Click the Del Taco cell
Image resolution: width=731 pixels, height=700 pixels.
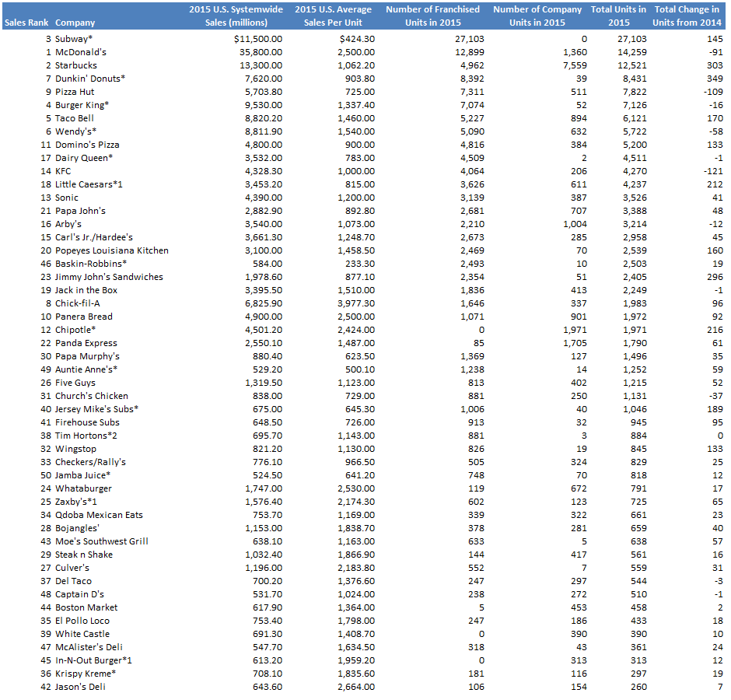[73, 581]
